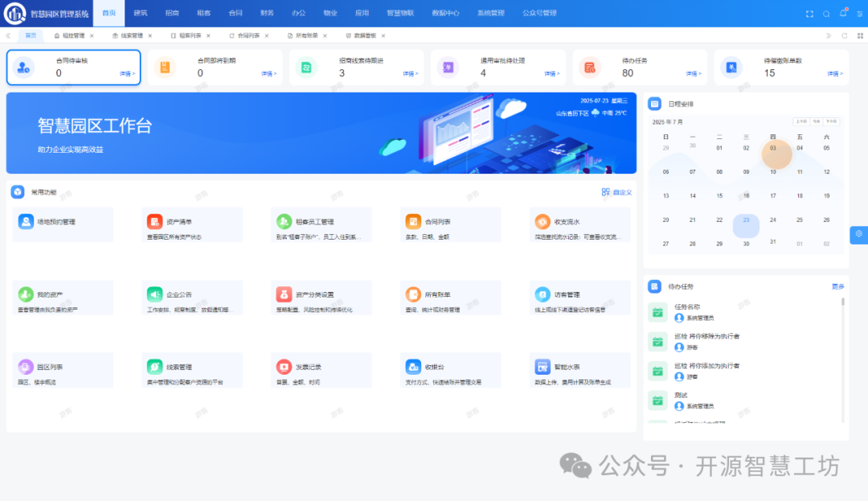This screenshot has height=501, width=868.
Task: Open the 公众号管理 top menu
Action: pos(539,13)
